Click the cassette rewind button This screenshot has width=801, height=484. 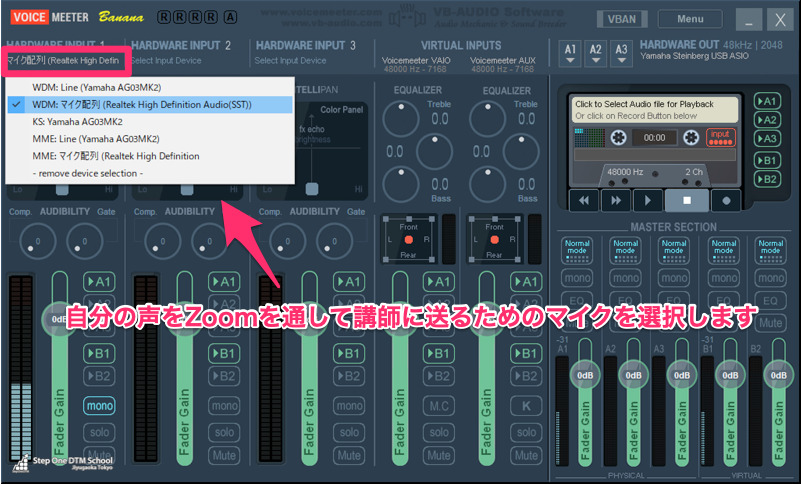click(584, 200)
